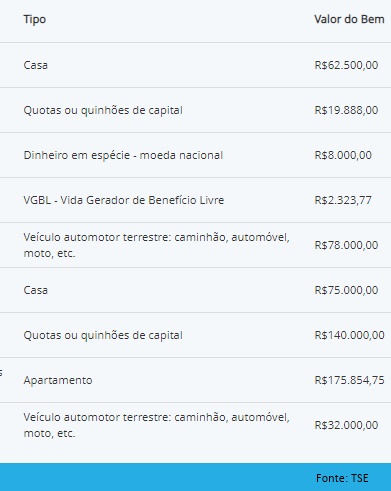
Task: Select the second Casa row
Action: pyautogui.click(x=195, y=290)
